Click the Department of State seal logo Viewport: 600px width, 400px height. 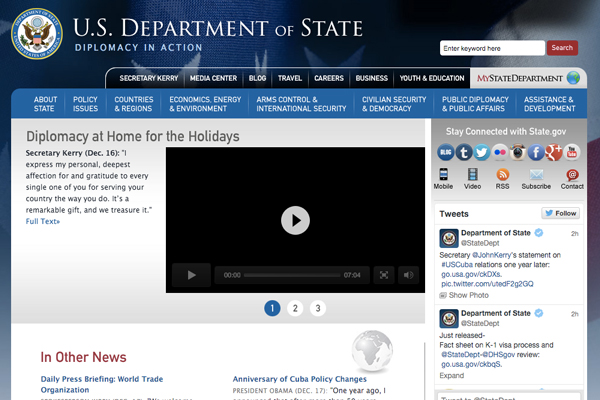[x=37, y=34]
